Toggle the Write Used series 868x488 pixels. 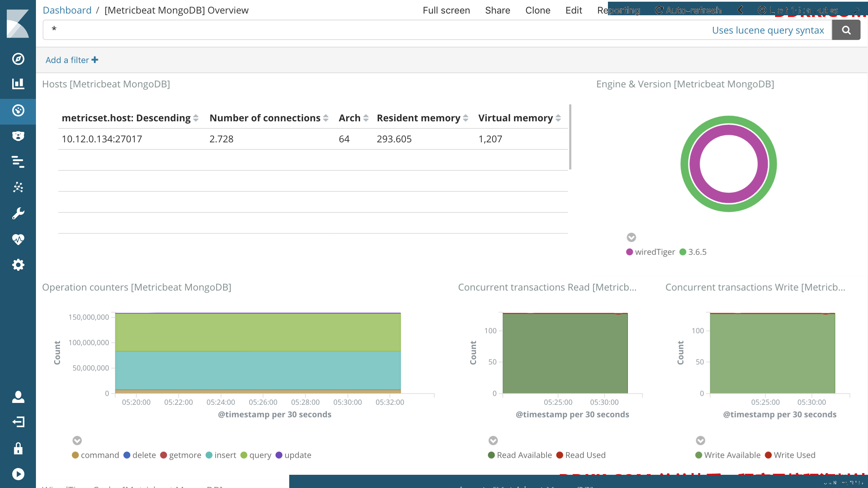790,455
